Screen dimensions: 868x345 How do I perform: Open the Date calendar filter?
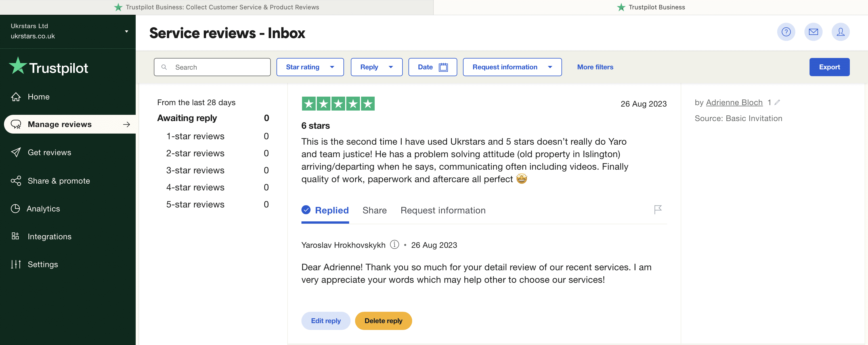point(432,67)
